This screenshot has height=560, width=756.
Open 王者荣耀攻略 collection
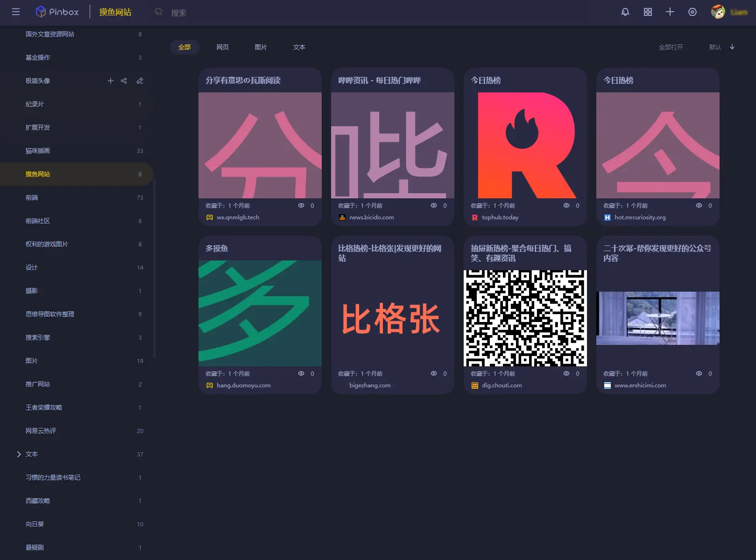(77, 407)
